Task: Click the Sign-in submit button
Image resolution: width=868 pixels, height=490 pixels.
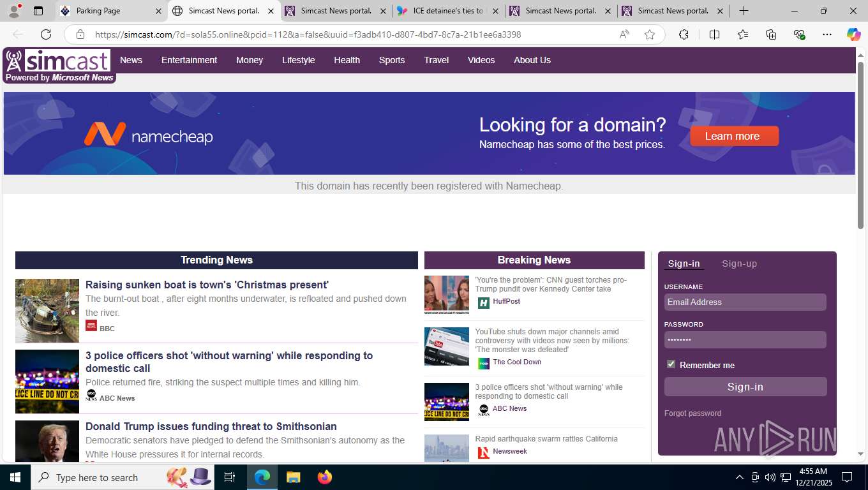Action: pyautogui.click(x=745, y=387)
